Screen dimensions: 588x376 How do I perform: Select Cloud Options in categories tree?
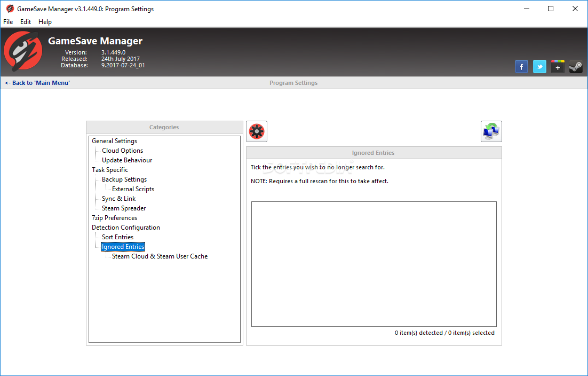click(122, 151)
